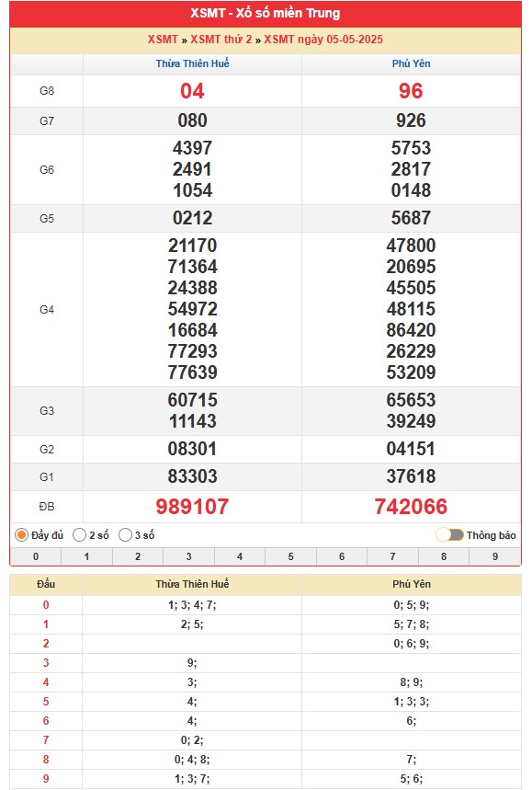Filter results by digit 3 tab

pos(188,556)
